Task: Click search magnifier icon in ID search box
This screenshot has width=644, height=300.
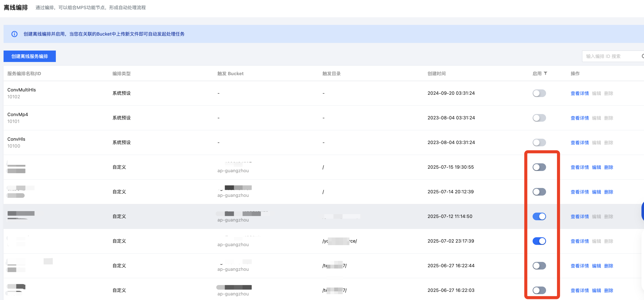Action: click(x=642, y=56)
